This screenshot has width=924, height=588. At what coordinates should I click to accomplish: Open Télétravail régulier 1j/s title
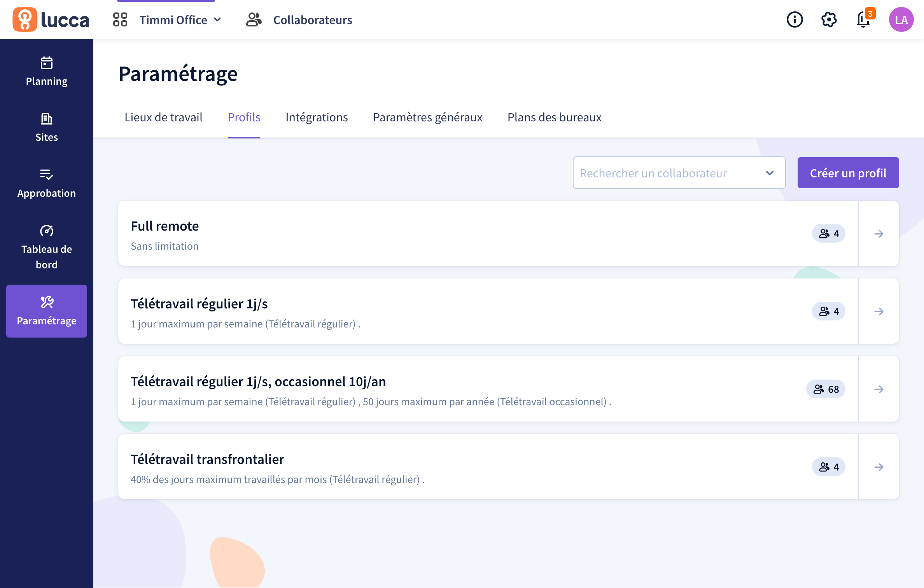[199, 304]
